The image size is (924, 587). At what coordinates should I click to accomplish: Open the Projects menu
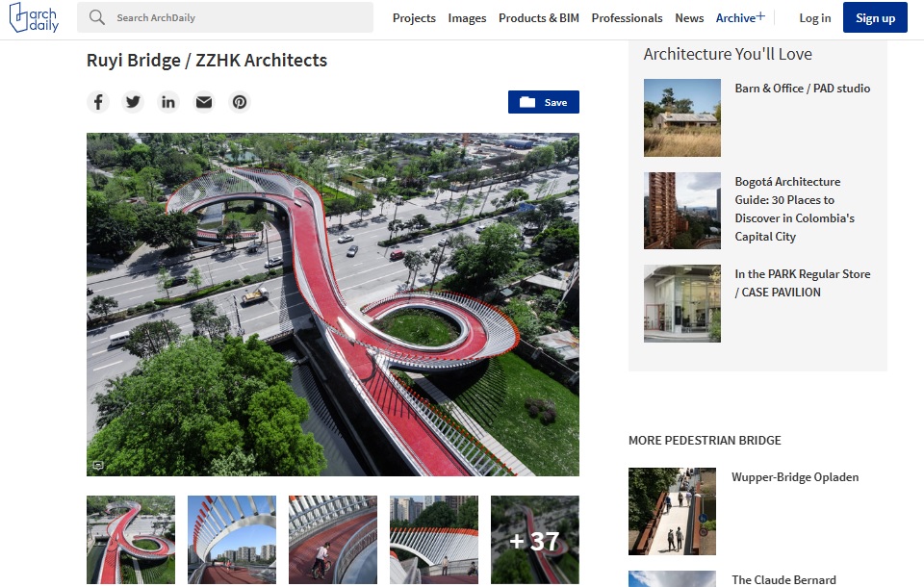[x=414, y=18]
